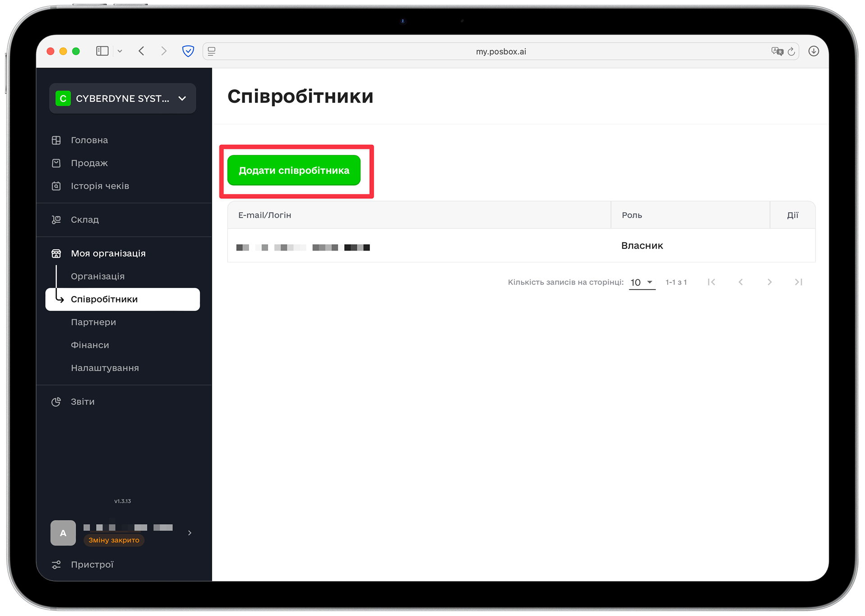This screenshot has height=616, width=865.
Task: Open the browser downloads icon
Action: (x=814, y=51)
